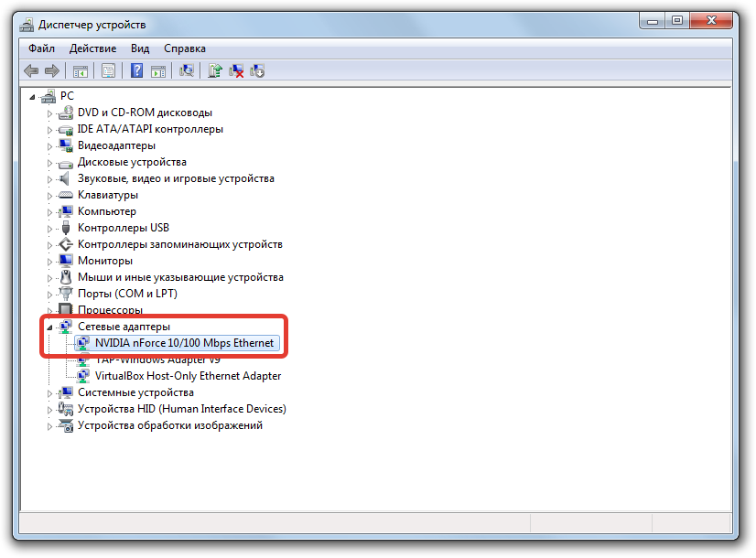Click the Дисковые устройства disk icon
The image size is (756, 558).
point(66,163)
